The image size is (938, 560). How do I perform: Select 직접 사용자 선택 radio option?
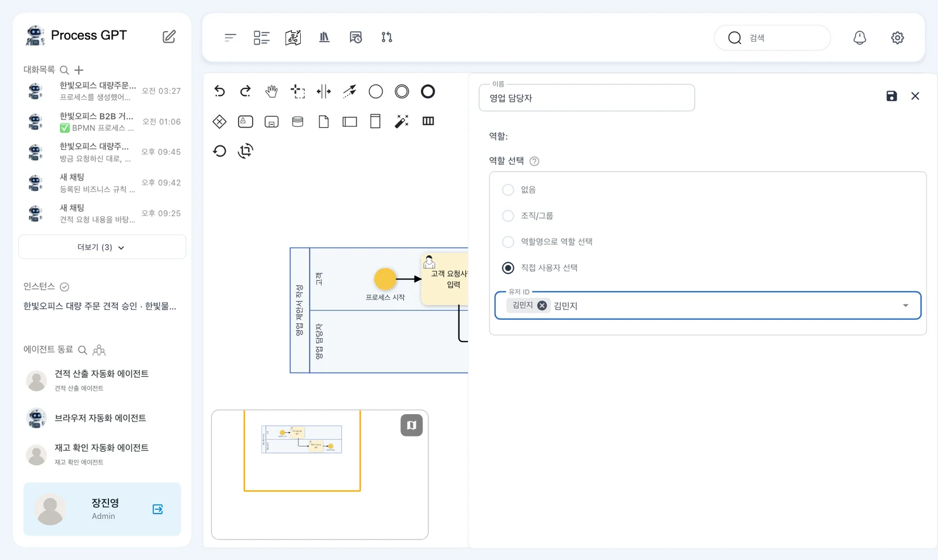click(508, 268)
